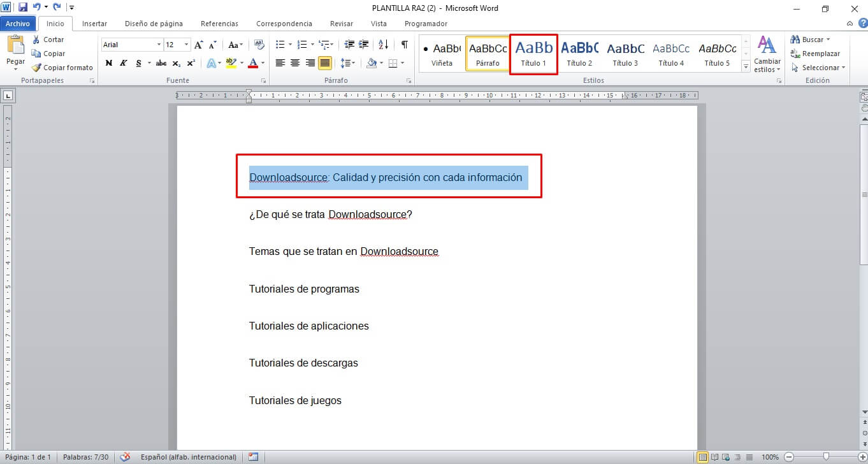868x464 pixels.
Task: Apply yellow text highlight color
Action: [x=231, y=63]
